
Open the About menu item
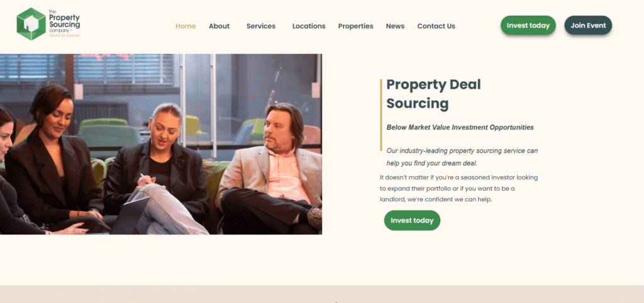pos(219,26)
